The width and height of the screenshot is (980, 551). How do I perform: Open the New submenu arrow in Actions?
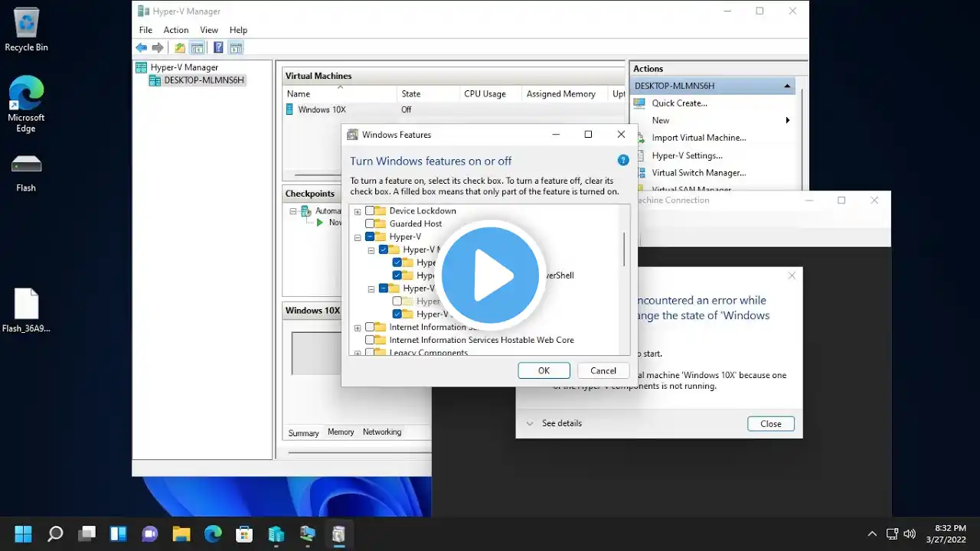[787, 120]
